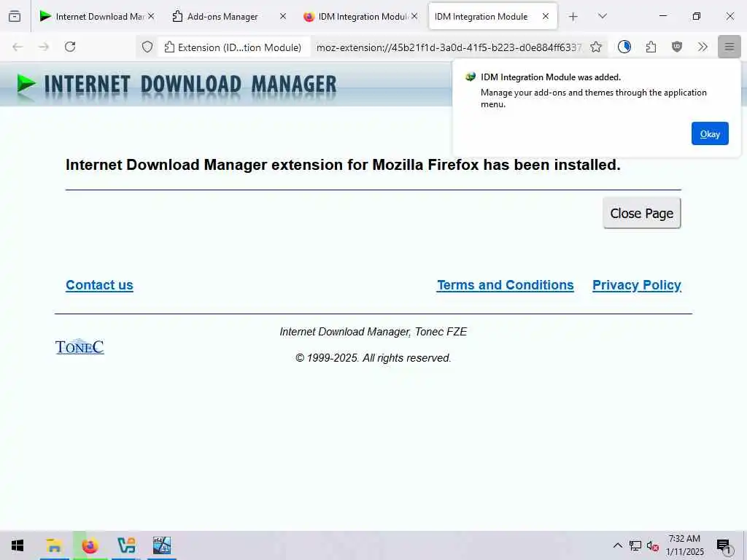The height and width of the screenshot is (560, 747).
Task: Switch to Internet Download Manager tab
Action: (97, 17)
